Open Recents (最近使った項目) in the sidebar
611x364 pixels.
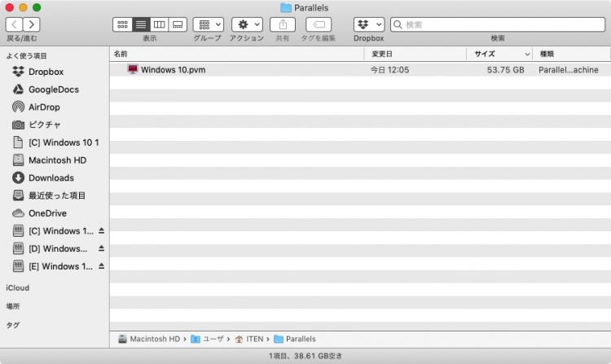[57, 195]
